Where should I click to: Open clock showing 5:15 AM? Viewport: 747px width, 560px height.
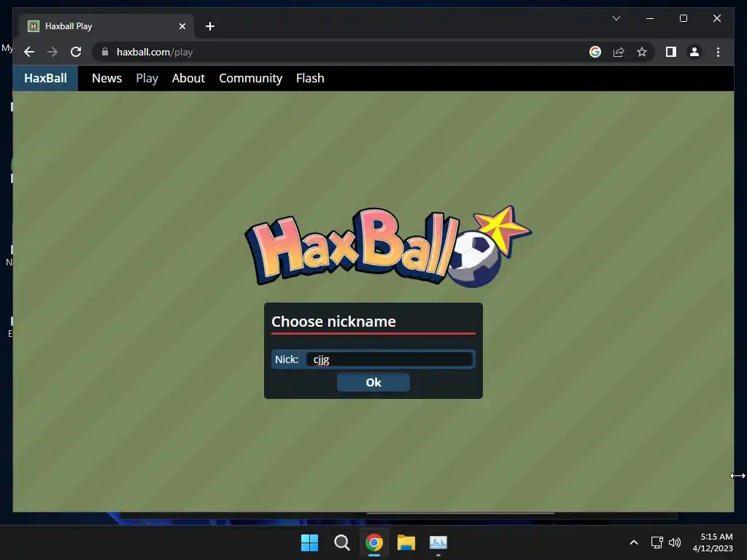[713, 542]
